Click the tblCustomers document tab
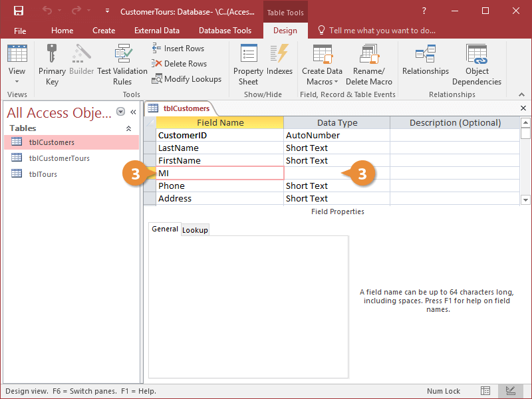 coord(179,108)
